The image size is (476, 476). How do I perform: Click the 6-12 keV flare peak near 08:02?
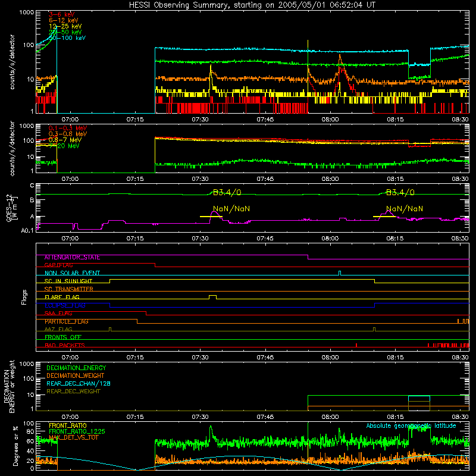coord(340,57)
